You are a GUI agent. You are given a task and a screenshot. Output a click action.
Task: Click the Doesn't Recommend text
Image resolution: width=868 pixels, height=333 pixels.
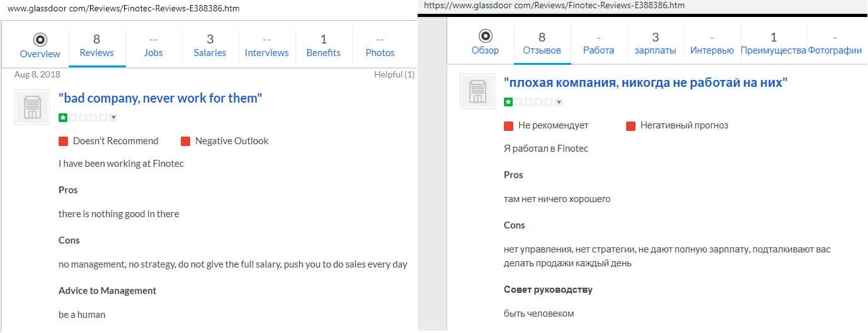116,141
